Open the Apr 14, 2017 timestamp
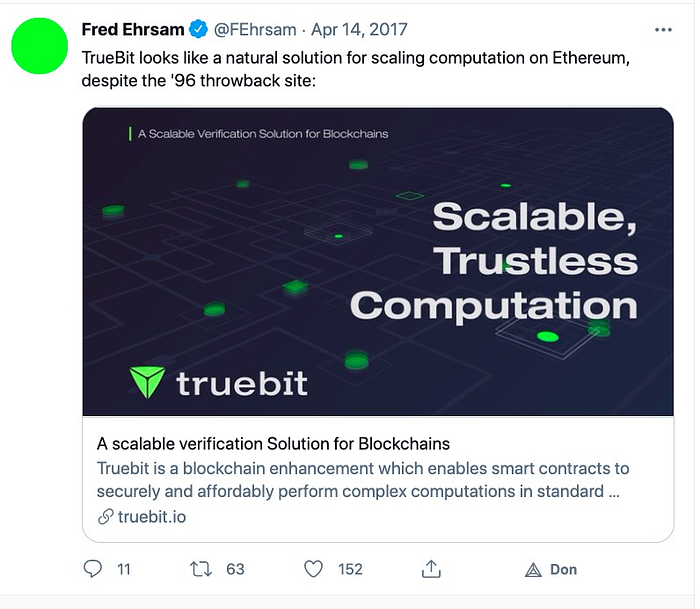Image resolution: width=700 pixels, height=609 pixels. coord(359,29)
